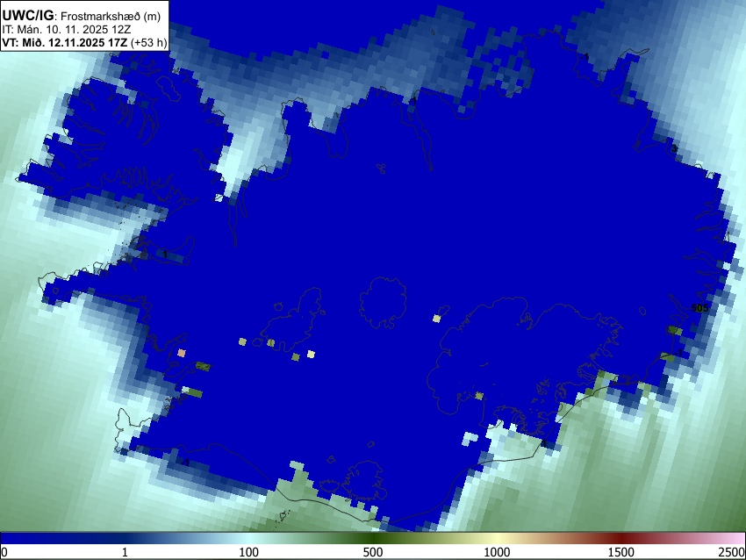Click the 1500 label on the color scale
The width and height of the screenshot is (746, 560).
(x=621, y=552)
